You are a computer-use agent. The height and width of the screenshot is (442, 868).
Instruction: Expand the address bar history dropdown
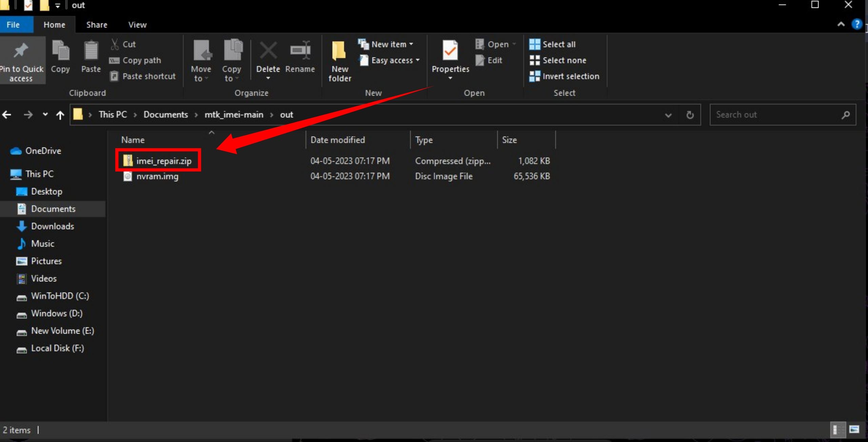point(668,115)
